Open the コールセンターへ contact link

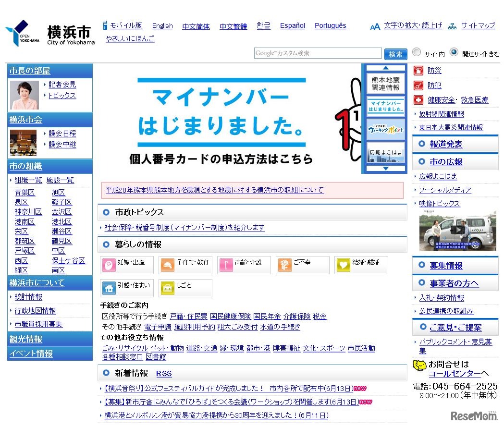click(x=458, y=374)
